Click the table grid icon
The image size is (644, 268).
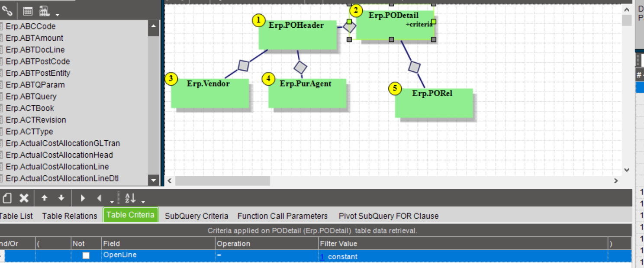28,11
